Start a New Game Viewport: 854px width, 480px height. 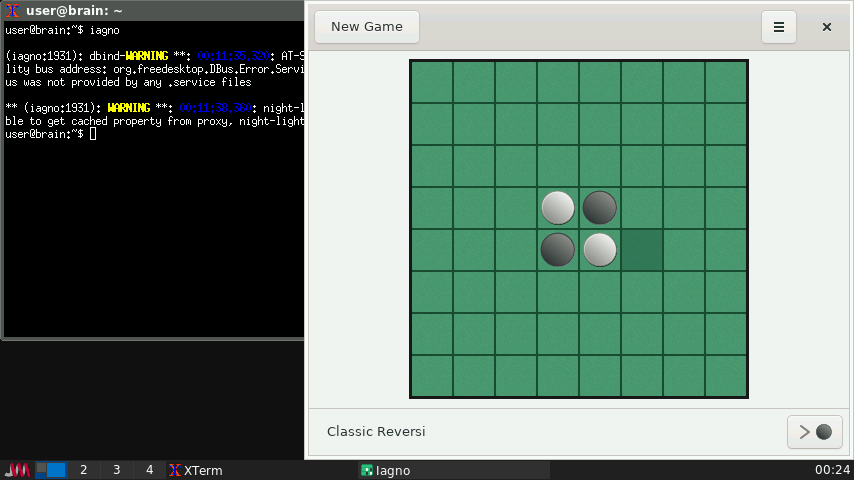[x=367, y=27]
